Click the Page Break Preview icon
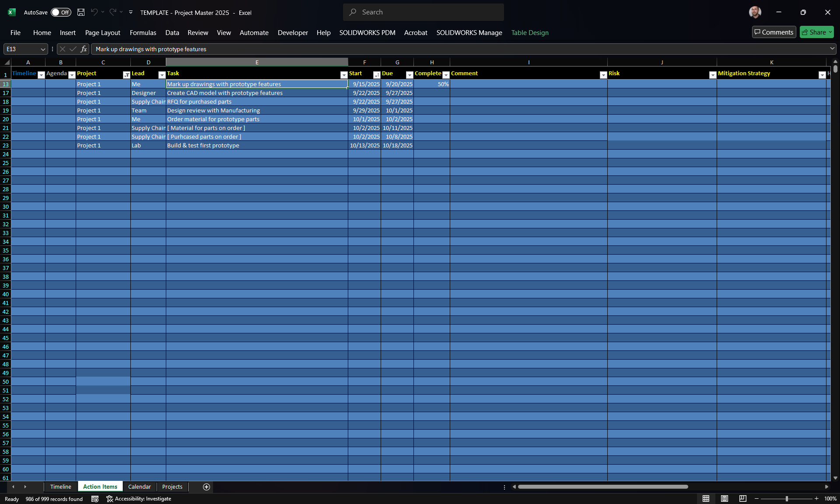 [x=743, y=499]
